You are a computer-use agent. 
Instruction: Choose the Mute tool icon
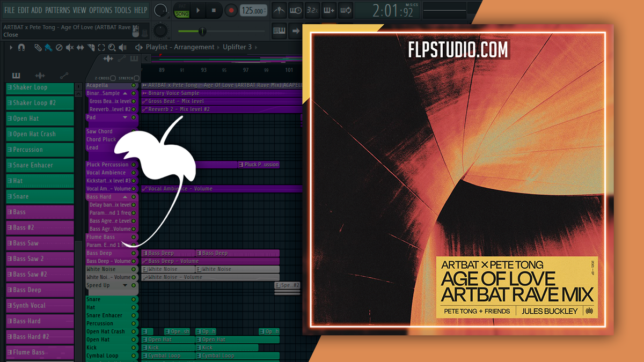(x=69, y=48)
